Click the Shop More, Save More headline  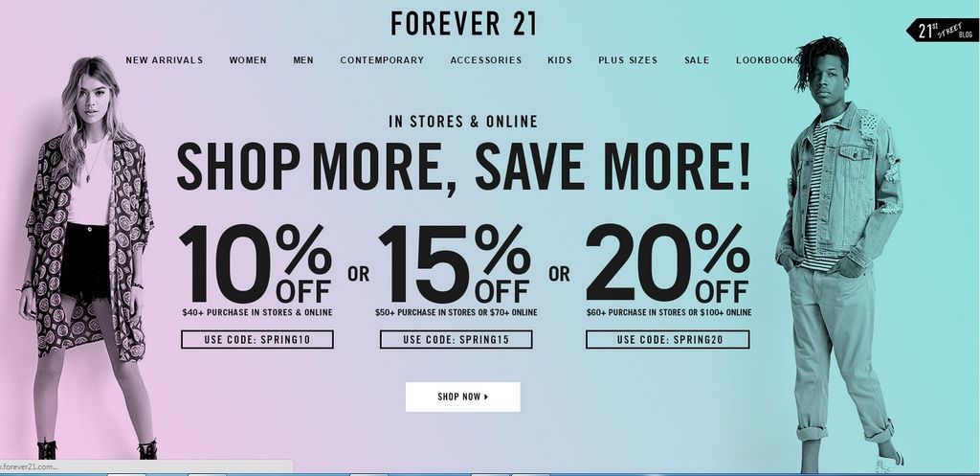[463, 167]
